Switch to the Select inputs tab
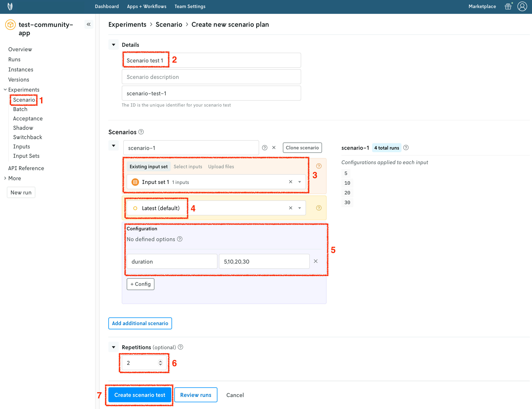532x409 pixels. [188, 167]
